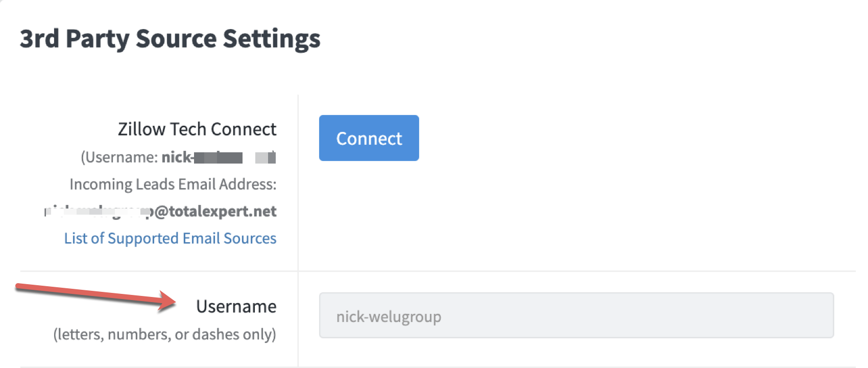Viewport: 868px width, 368px height.
Task: Click the empty area beside the Connect button
Action: [562, 138]
